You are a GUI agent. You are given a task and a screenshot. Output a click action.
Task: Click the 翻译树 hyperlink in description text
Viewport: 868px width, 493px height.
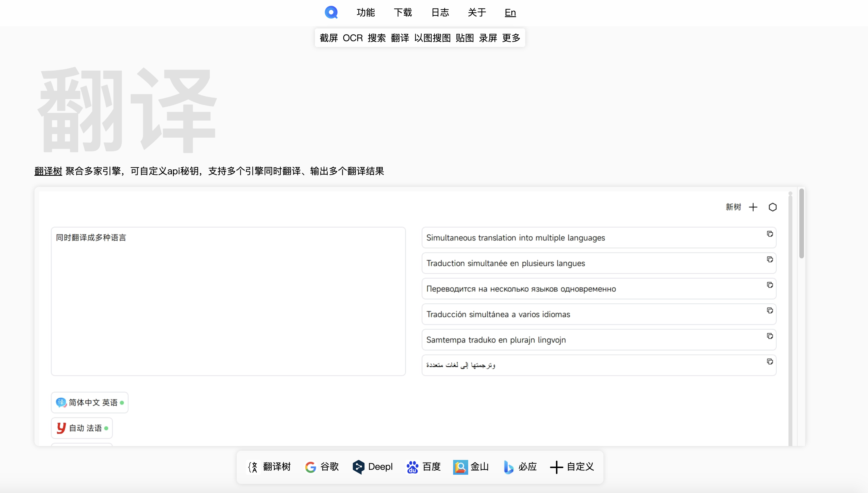[x=48, y=171]
